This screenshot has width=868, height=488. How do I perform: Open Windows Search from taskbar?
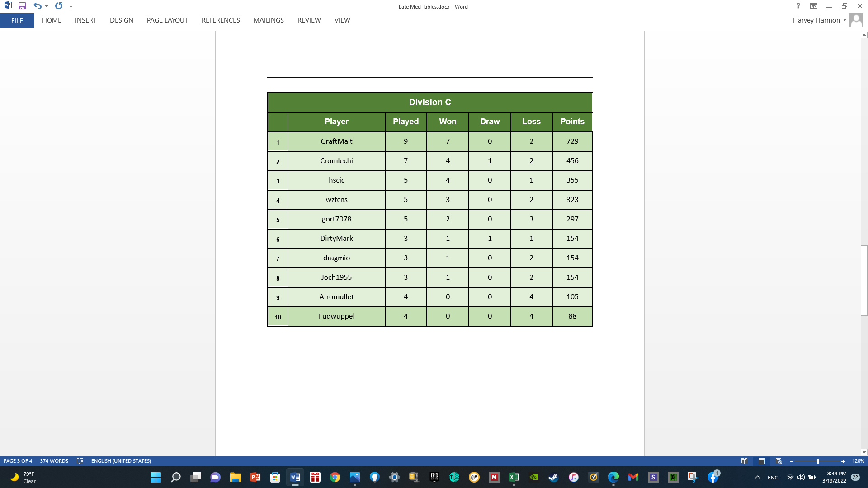pyautogui.click(x=175, y=477)
